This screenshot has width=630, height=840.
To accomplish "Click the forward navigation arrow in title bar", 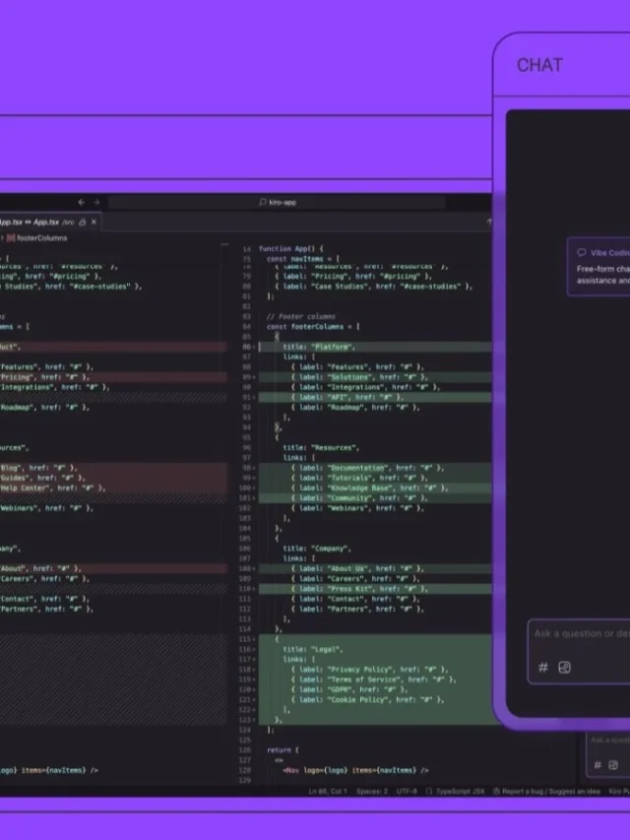I will tap(96, 202).
